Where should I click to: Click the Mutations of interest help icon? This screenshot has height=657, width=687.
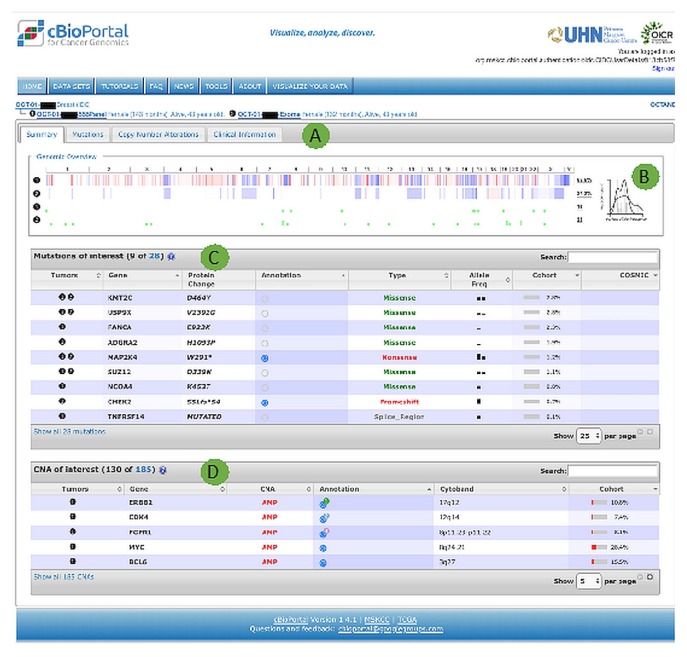[x=171, y=257]
